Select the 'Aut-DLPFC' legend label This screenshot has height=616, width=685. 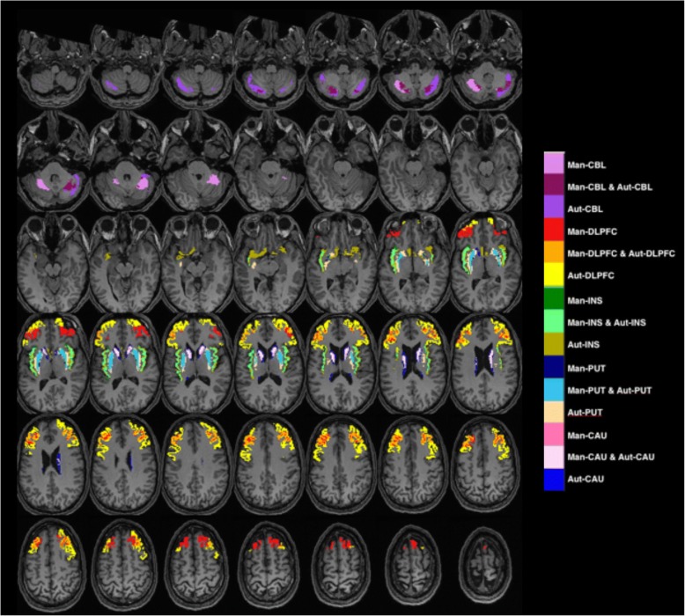pos(591,275)
